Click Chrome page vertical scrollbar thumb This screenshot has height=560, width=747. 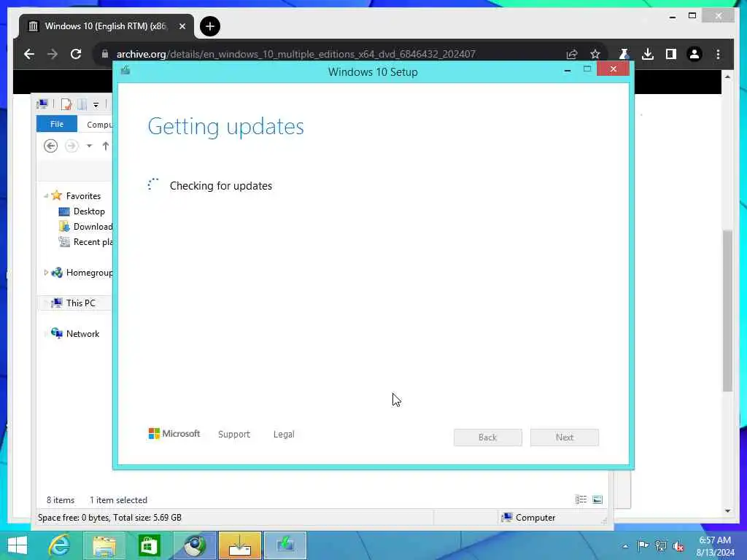727,311
